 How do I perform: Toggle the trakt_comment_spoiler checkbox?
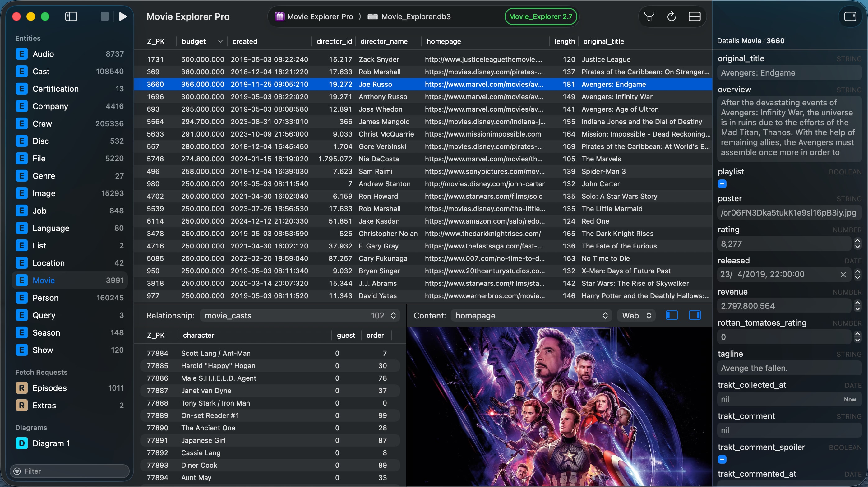pos(722,459)
